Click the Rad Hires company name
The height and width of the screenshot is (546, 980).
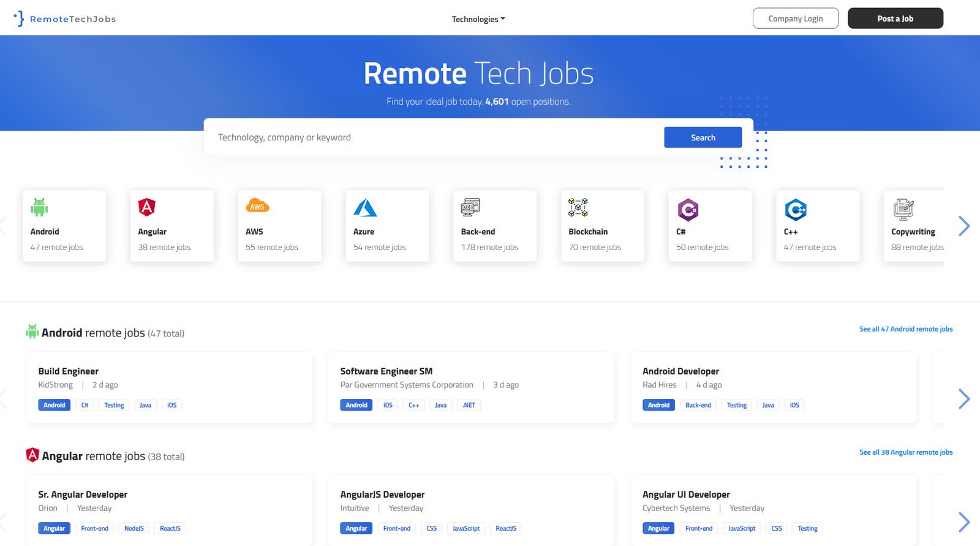coord(660,385)
